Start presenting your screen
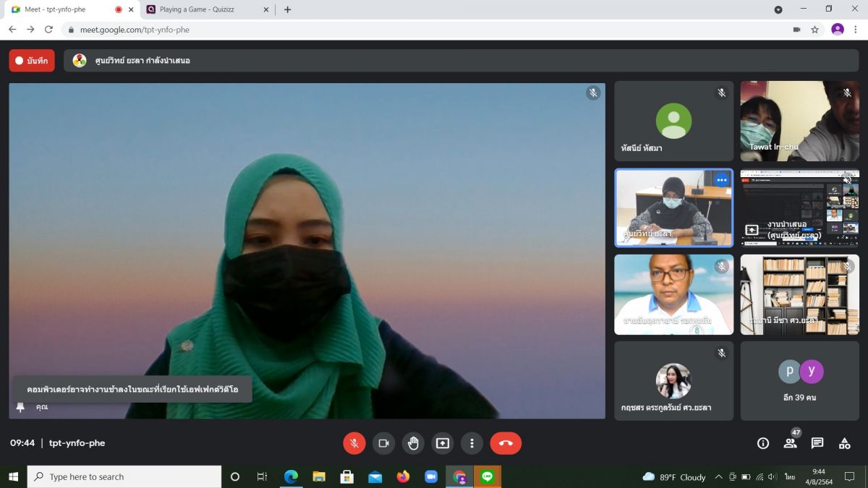Screen dimensions: 868x488 (443, 443)
